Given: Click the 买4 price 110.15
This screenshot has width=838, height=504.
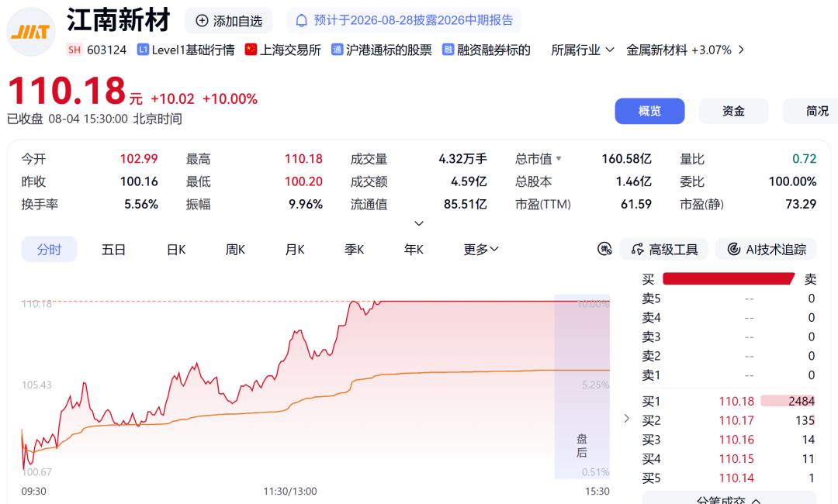Looking at the screenshot, I should coord(736,459).
